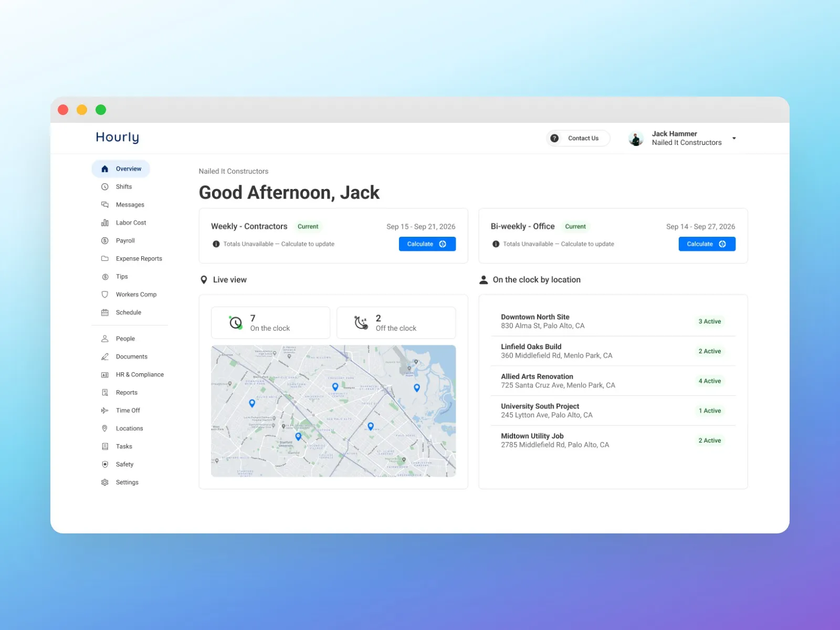The width and height of the screenshot is (840, 630).
Task: Calculate the Bi-weekly - Office payroll
Action: coord(707,244)
